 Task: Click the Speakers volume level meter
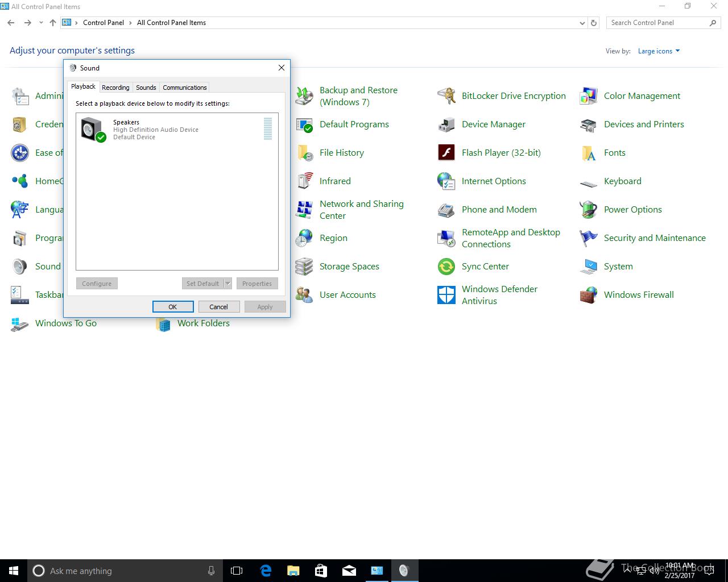[x=268, y=129]
